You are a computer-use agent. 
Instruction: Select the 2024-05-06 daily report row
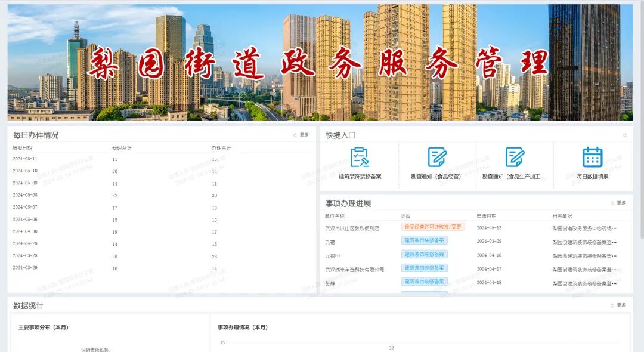coord(161,220)
